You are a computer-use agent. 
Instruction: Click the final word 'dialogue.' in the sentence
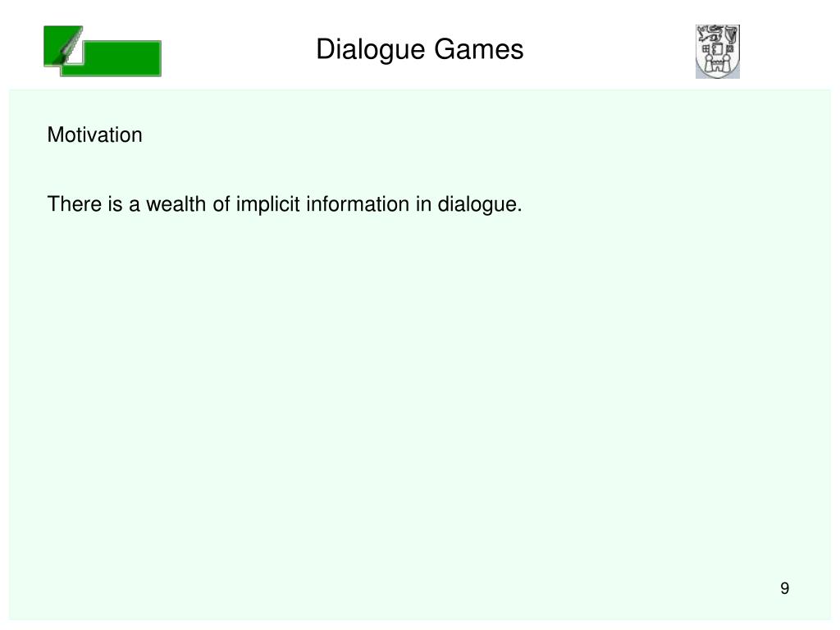click(479, 204)
